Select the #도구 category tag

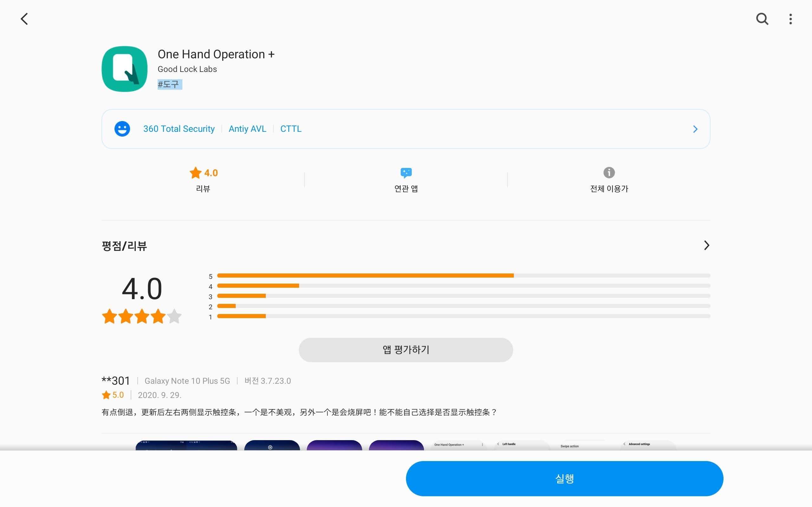pyautogui.click(x=169, y=85)
